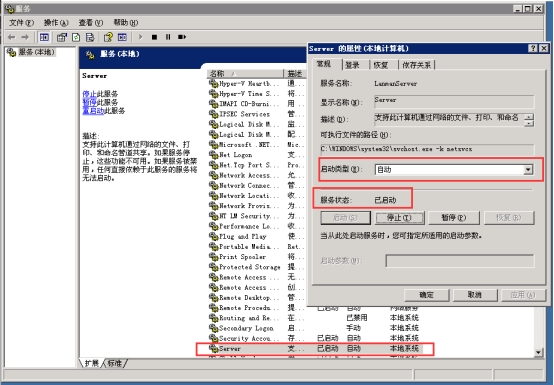Select the Net.Tcp Port S... row
Viewport: 554px width, 385px height.
click(257, 165)
